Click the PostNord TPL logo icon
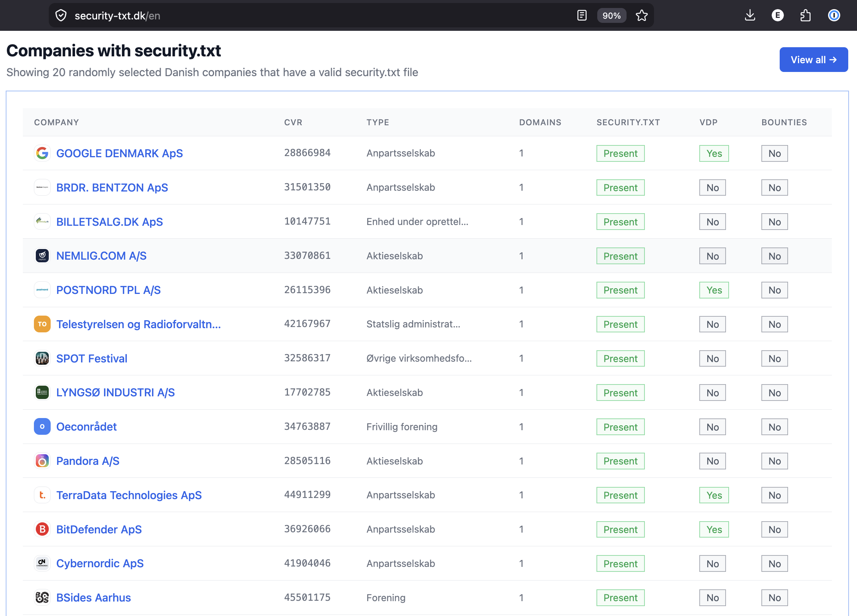 tap(42, 290)
